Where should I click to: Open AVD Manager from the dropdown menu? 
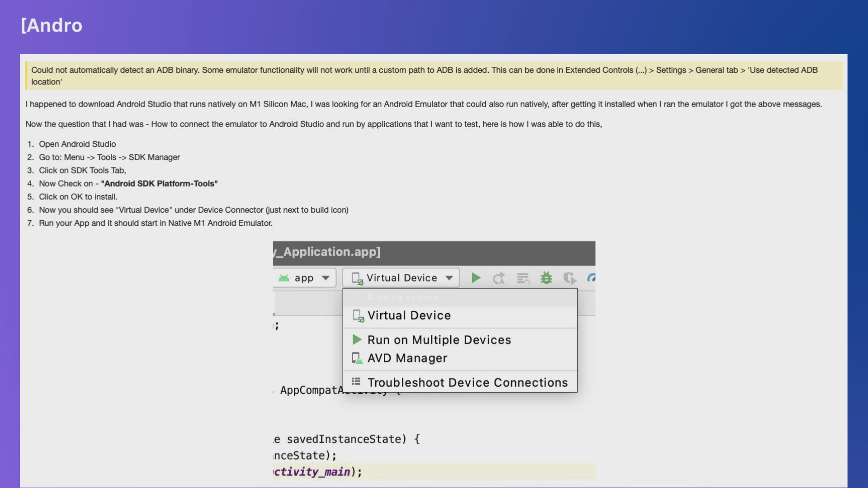coord(407,358)
